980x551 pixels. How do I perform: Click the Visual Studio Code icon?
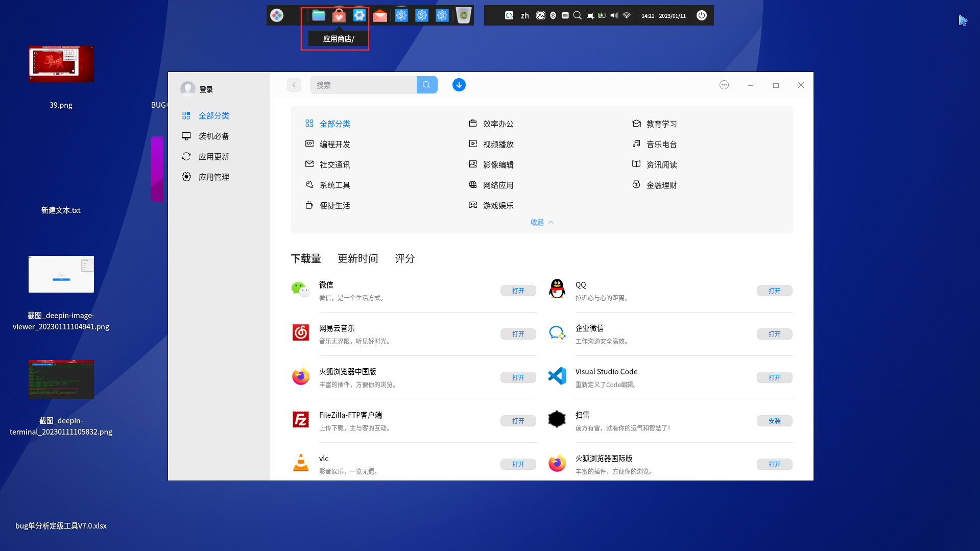coord(557,376)
